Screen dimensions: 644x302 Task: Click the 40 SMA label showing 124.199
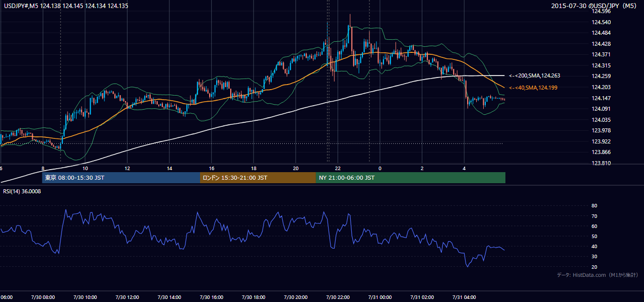534,88
